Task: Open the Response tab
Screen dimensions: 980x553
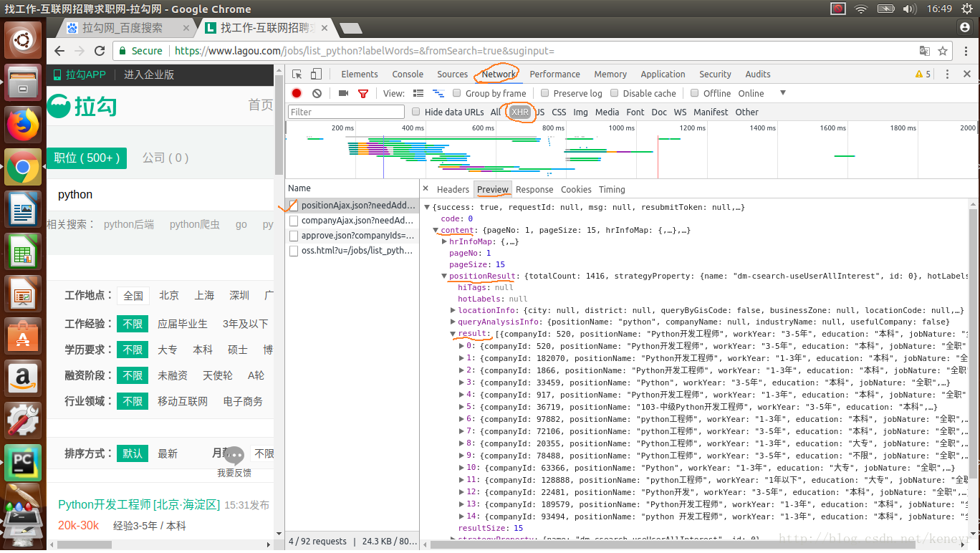Action: 534,189
